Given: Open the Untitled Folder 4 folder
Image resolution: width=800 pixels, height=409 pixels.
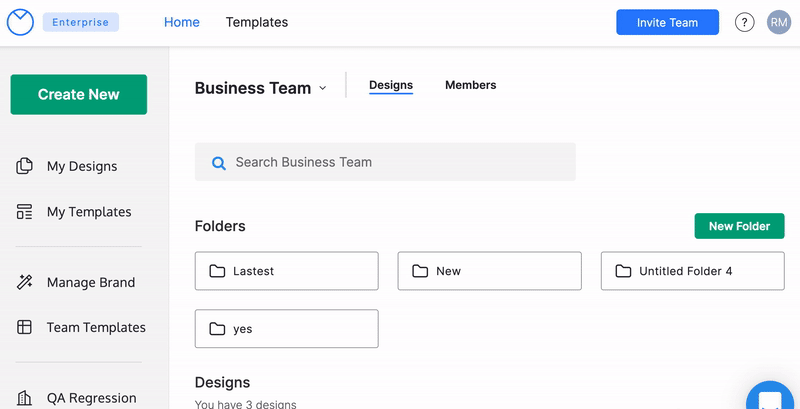Looking at the screenshot, I should pyautogui.click(x=692, y=271).
